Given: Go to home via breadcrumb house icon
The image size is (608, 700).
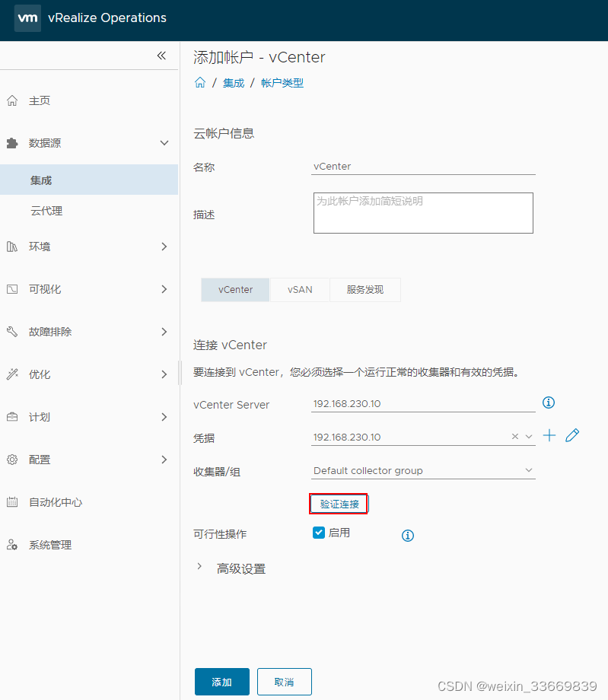Looking at the screenshot, I should (x=200, y=83).
